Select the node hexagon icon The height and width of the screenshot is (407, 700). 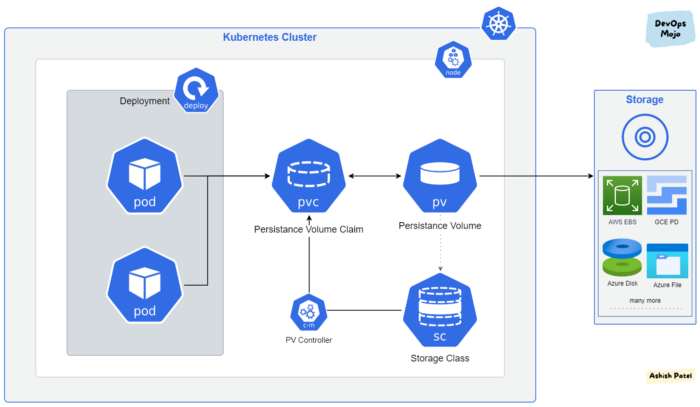coord(453,60)
